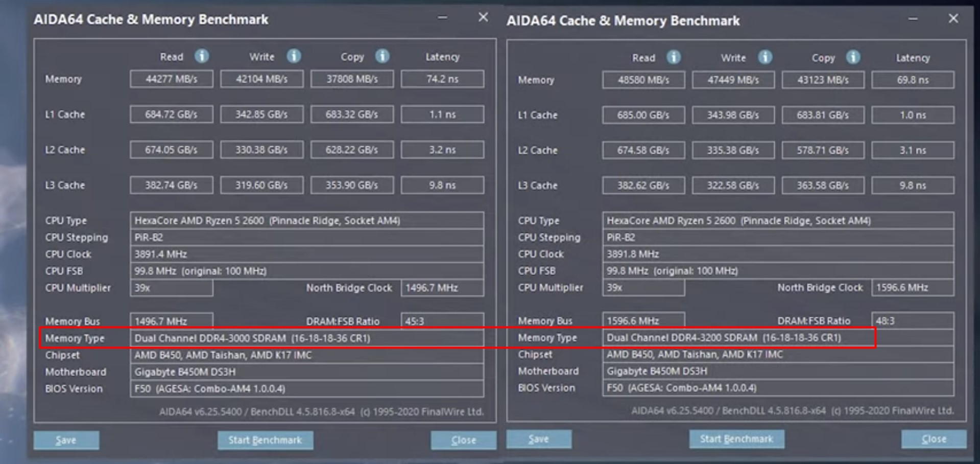
Task: Close the left AIDA64 benchmark window
Action: [483, 17]
